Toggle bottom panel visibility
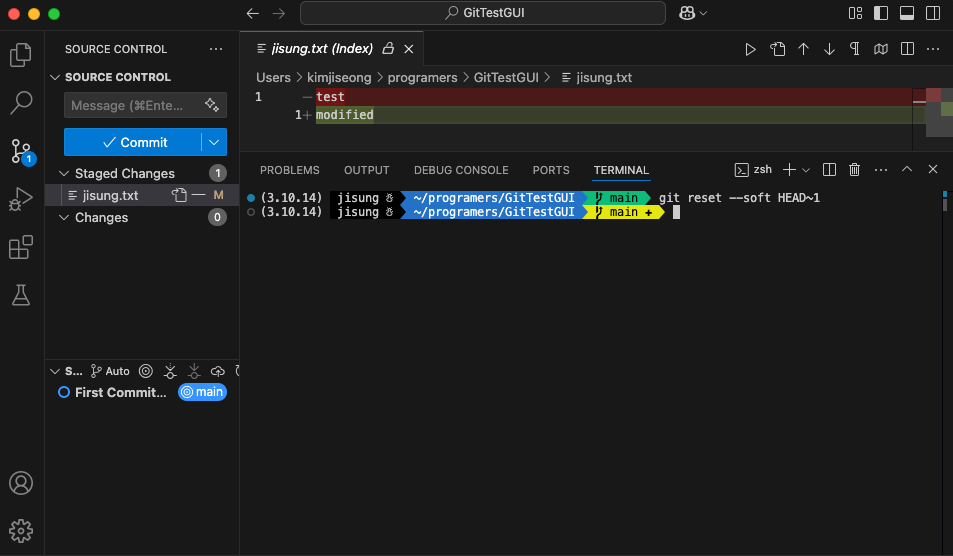Screen dimensions: 953x556 coord(907,13)
